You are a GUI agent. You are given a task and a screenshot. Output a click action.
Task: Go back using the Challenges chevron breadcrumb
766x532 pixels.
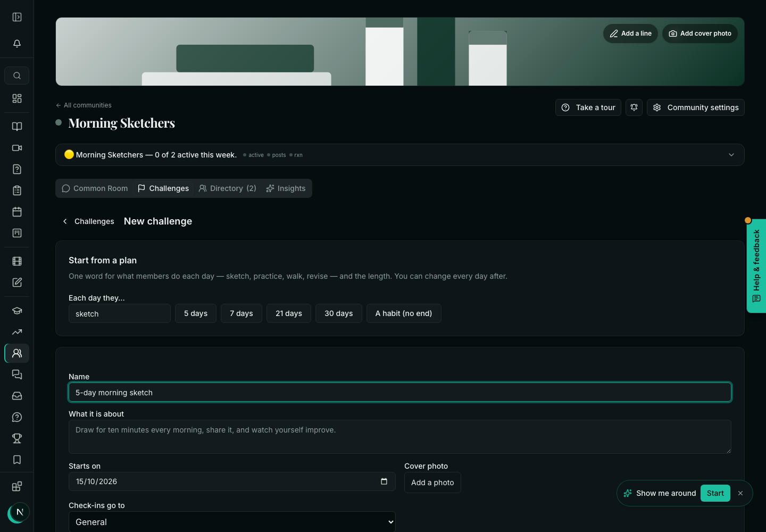pos(88,221)
